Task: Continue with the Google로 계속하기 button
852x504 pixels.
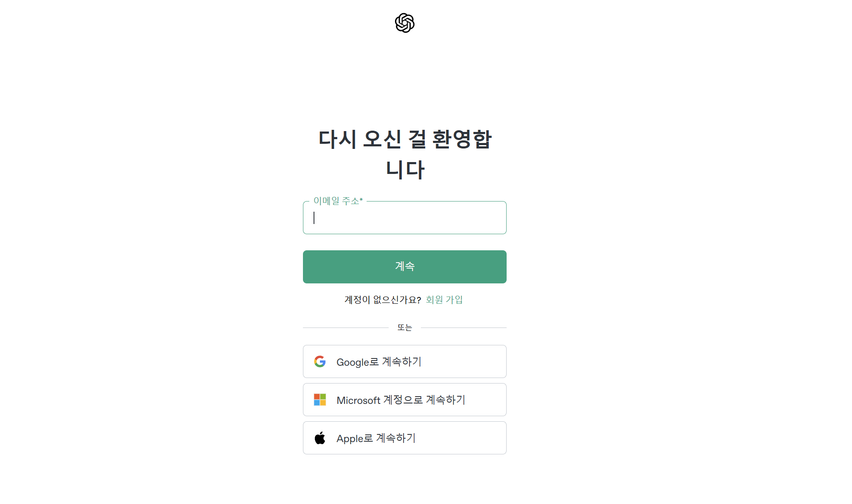Action: [404, 361]
